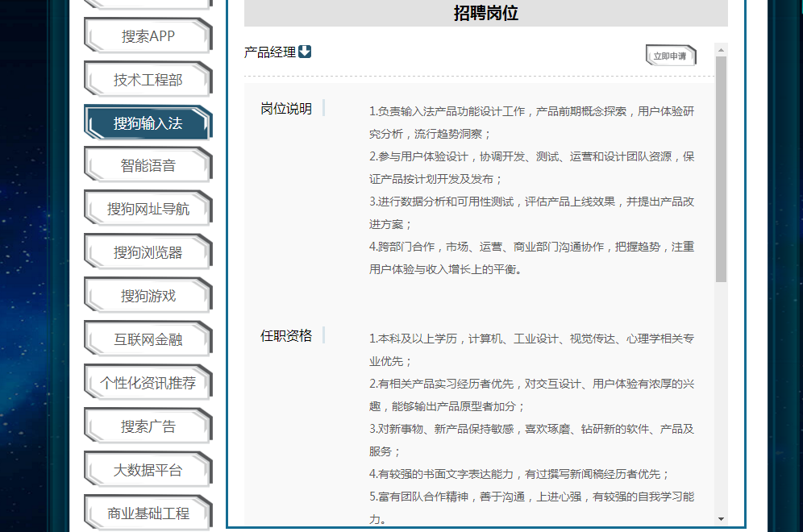Click the scrollbar down arrow
This screenshot has height=532, width=803.
pyautogui.click(x=721, y=518)
